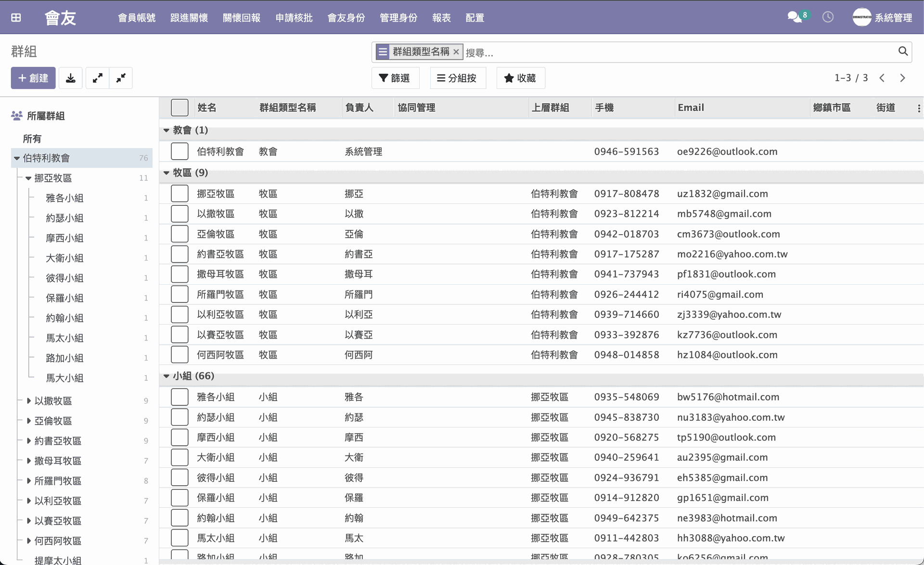
Task: Click the search magnifier icon
Action: (x=903, y=51)
